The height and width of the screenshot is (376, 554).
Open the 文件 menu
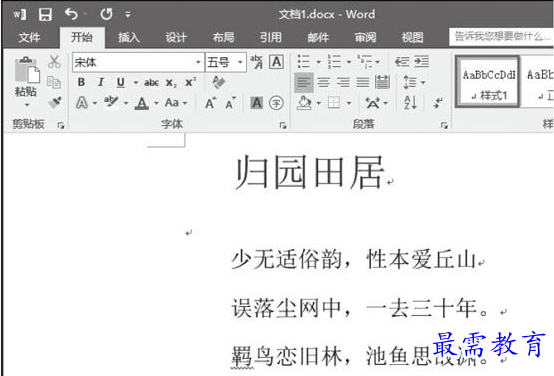coord(29,37)
